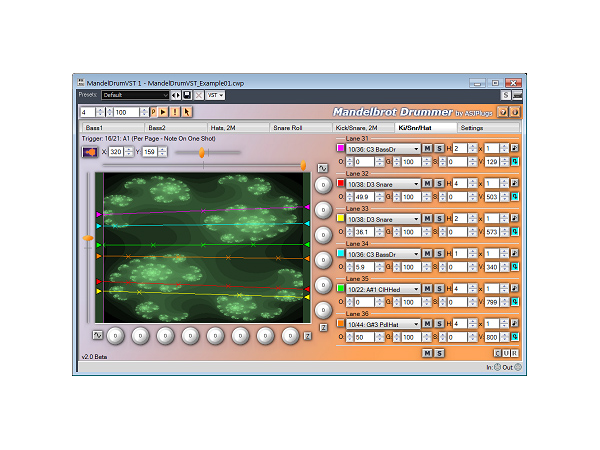Viewport: 600px width, 450px height.
Task: Click the purple fractal zoom icon beside X
Action: [x=90, y=152]
